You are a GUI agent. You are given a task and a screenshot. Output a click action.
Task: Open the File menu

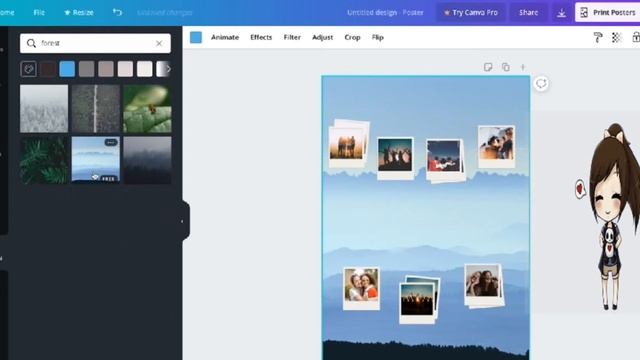(x=39, y=13)
